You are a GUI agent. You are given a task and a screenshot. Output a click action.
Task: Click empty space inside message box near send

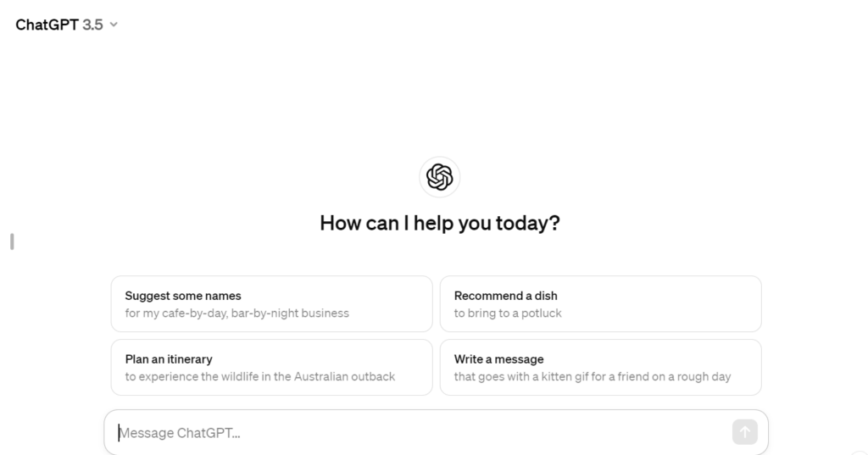[x=665, y=432]
